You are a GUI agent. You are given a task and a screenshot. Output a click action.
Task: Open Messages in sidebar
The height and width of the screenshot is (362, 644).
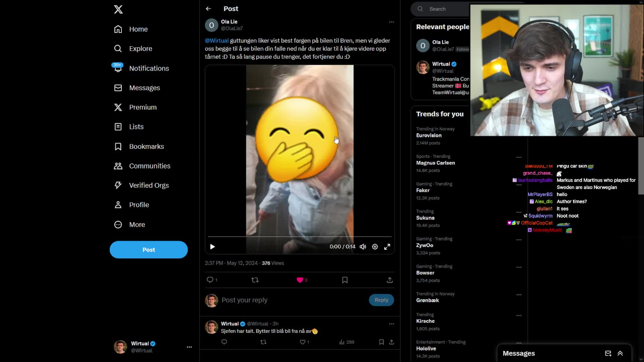(x=137, y=88)
